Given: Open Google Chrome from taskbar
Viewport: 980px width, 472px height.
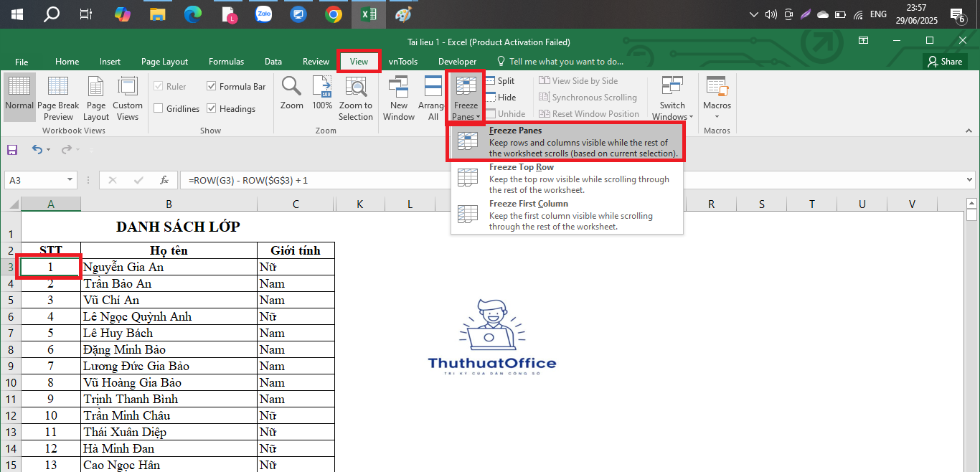Looking at the screenshot, I should click(333, 14).
